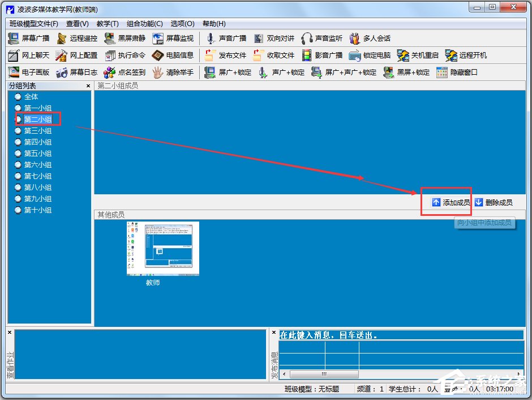Open 屏幕日志 screen log
Viewport: 532px width, 400px height.
click(x=77, y=73)
